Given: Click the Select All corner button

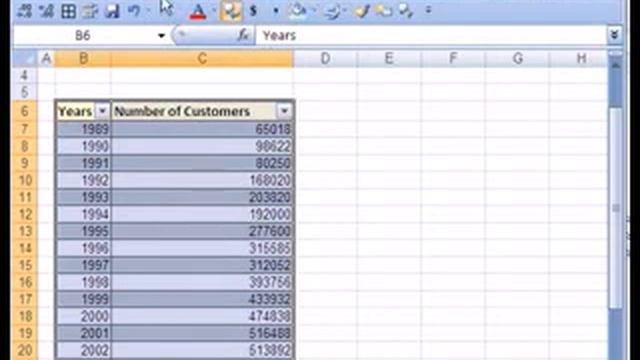Looking at the screenshot, I should 25,59.
